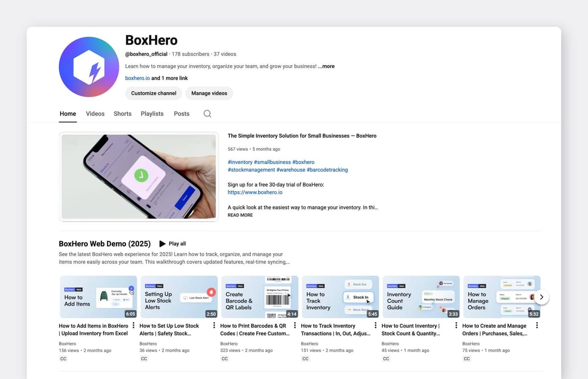
Task: Go to the Shorts tab
Action: [122, 114]
